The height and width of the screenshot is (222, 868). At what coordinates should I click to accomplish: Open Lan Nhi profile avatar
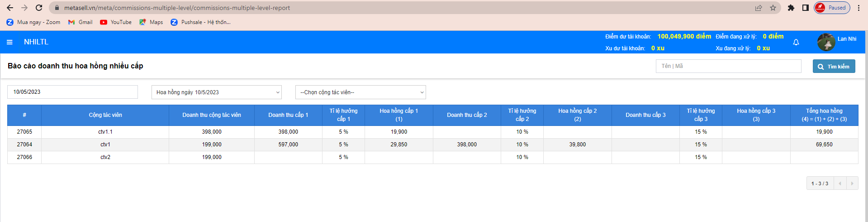pos(826,42)
